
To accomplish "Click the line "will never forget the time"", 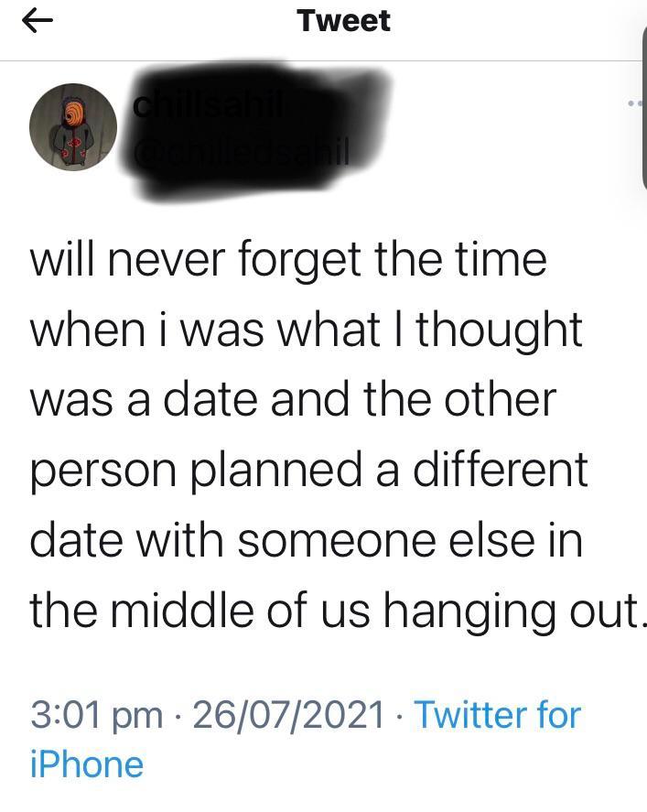I will coord(288,259).
